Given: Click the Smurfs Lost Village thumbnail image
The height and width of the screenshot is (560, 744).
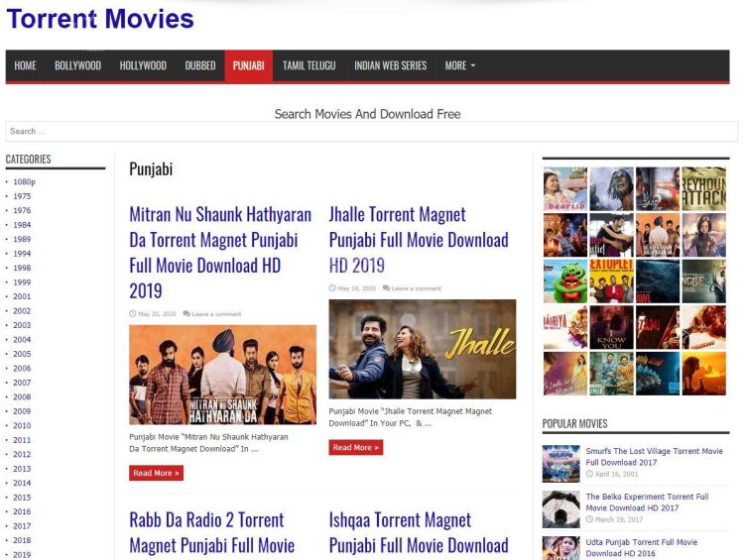Looking at the screenshot, I should click(560, 463).
